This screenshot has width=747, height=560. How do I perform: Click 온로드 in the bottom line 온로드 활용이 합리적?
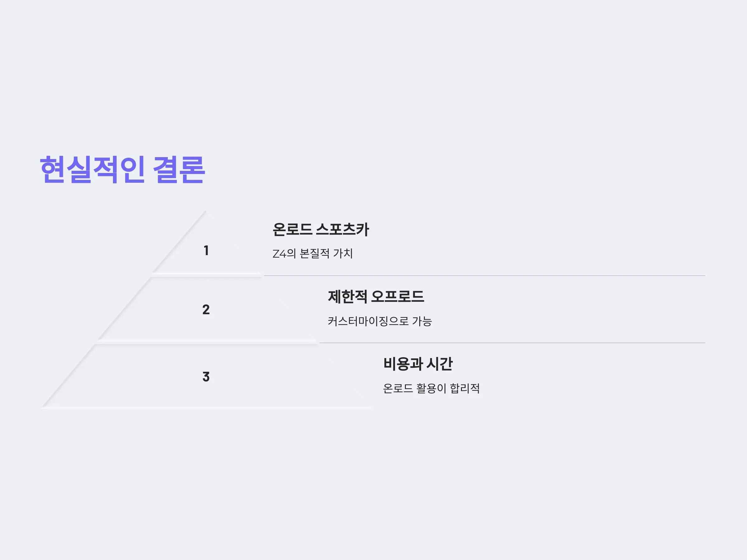[x=398, y=388]
